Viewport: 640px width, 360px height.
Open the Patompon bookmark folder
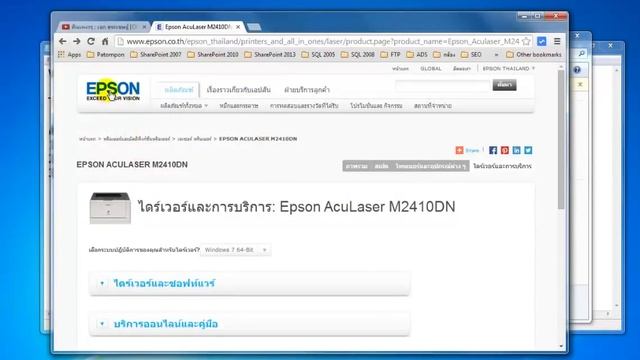point(105,54)
